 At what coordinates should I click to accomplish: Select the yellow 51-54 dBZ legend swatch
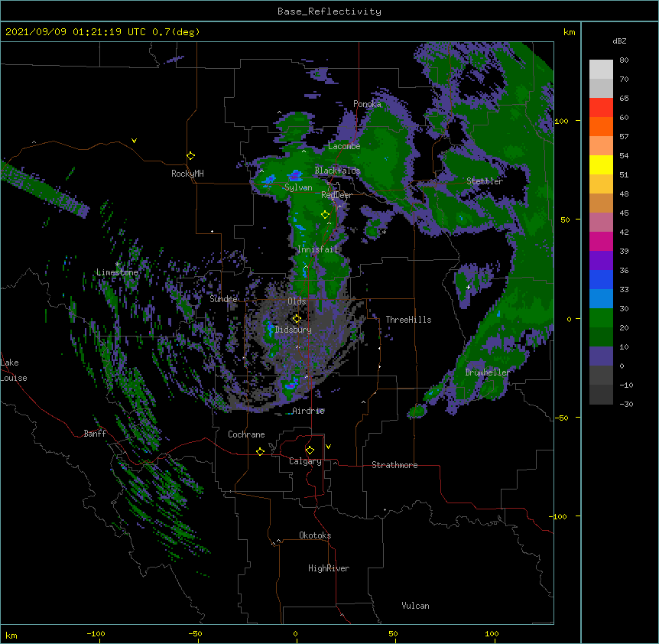pyautogui.click(x=601, y=165)
